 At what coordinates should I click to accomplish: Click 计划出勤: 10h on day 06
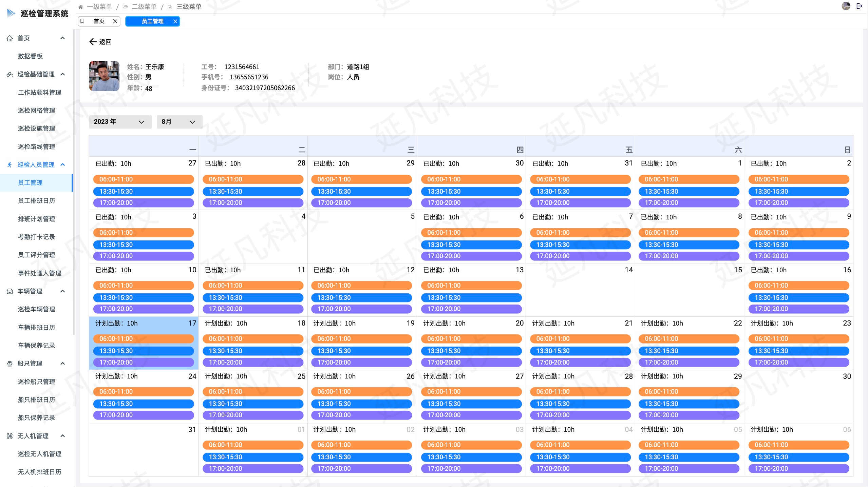click(x=772, y=430)
